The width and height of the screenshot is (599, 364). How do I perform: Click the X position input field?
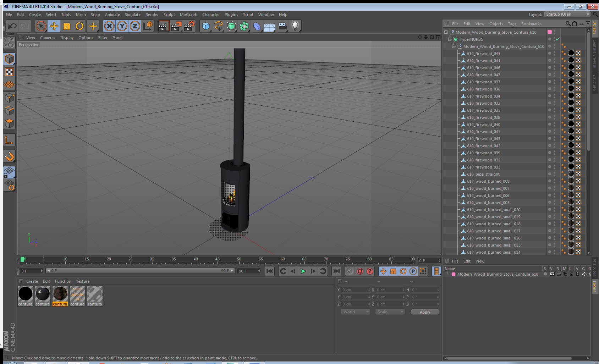[356, 290]
